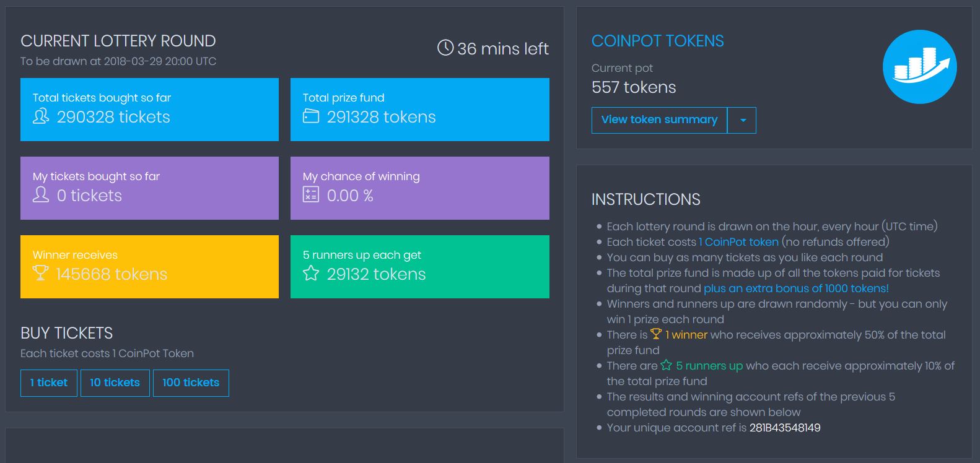Screen dimensions: 980x463
Task: Buy 100 tickets
Action: tap(191, 383)
